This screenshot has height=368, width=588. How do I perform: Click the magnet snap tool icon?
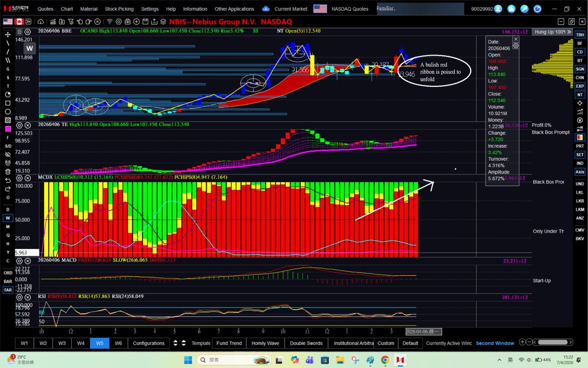8,163
